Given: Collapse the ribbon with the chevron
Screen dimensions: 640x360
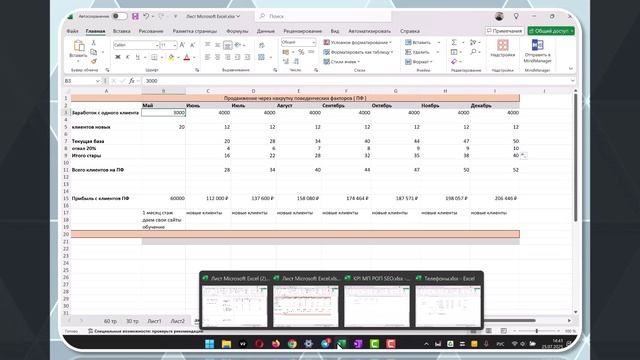Looking at the screenshot, I should pyautogui.click(x=571, y=69).
